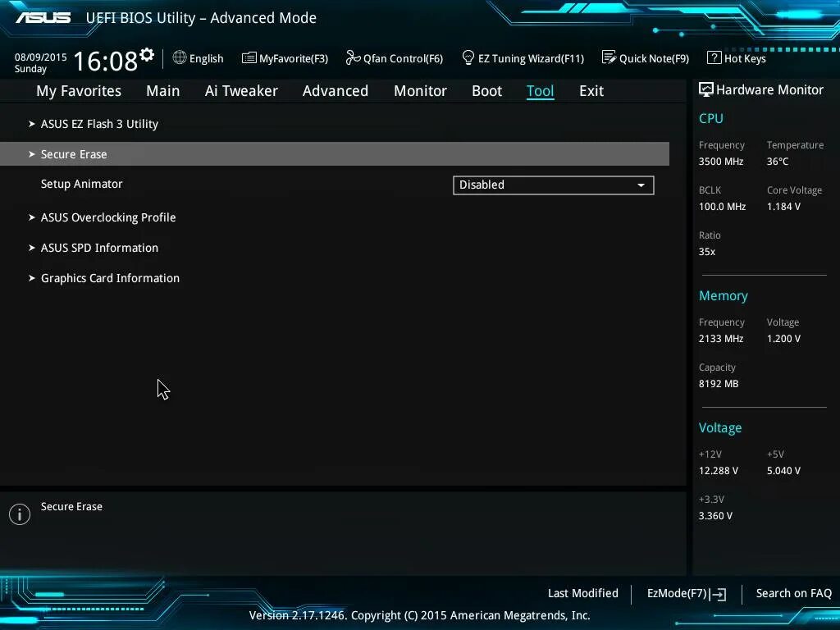This screenshot has width=840, height=630.
Task: Click the Setup Animator label
Action: click(81, 184)
